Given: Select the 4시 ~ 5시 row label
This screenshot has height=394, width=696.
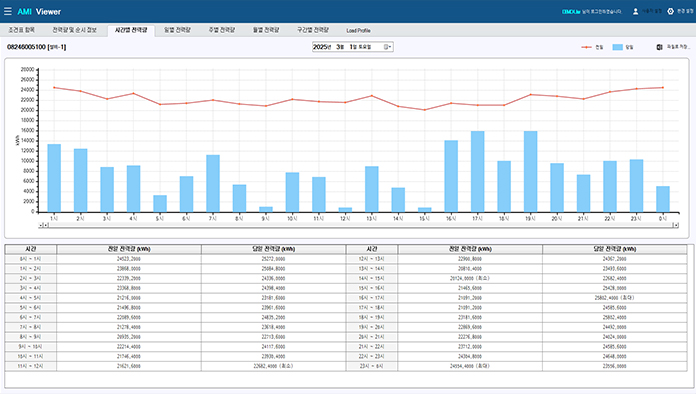Looking at the screenshot, I should (x=31, y=298).
